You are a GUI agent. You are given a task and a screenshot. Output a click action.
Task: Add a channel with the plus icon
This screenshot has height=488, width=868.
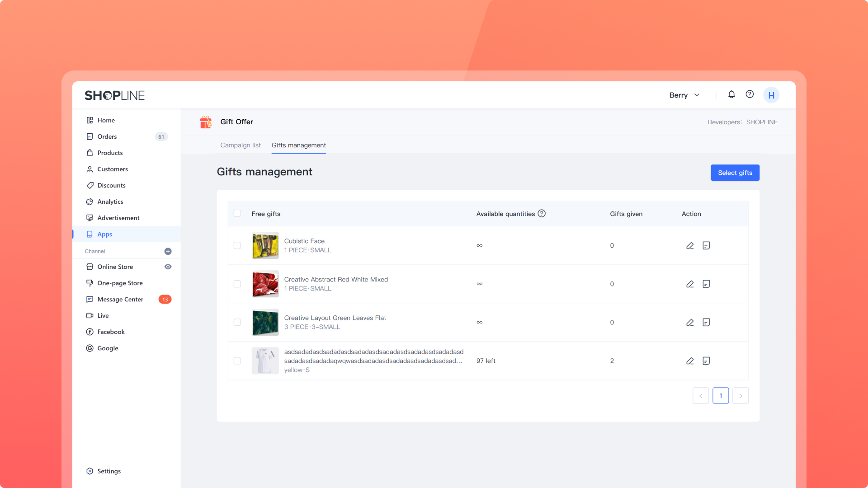168,251
